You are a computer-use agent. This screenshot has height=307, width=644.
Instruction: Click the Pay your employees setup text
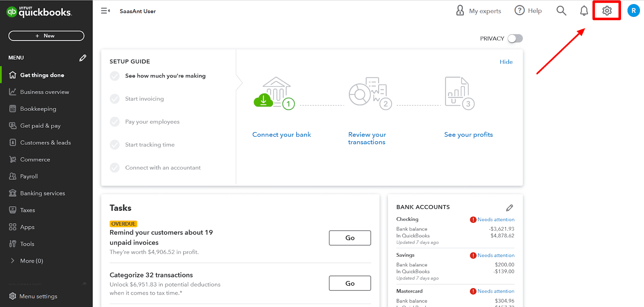[x=152, y=122]
